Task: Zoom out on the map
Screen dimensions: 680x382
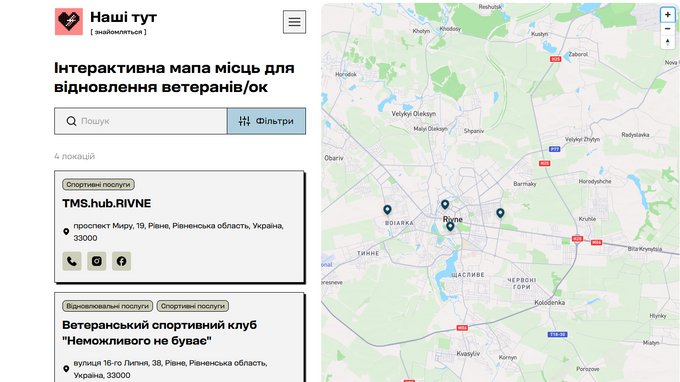Action: [x=667, y=29]
